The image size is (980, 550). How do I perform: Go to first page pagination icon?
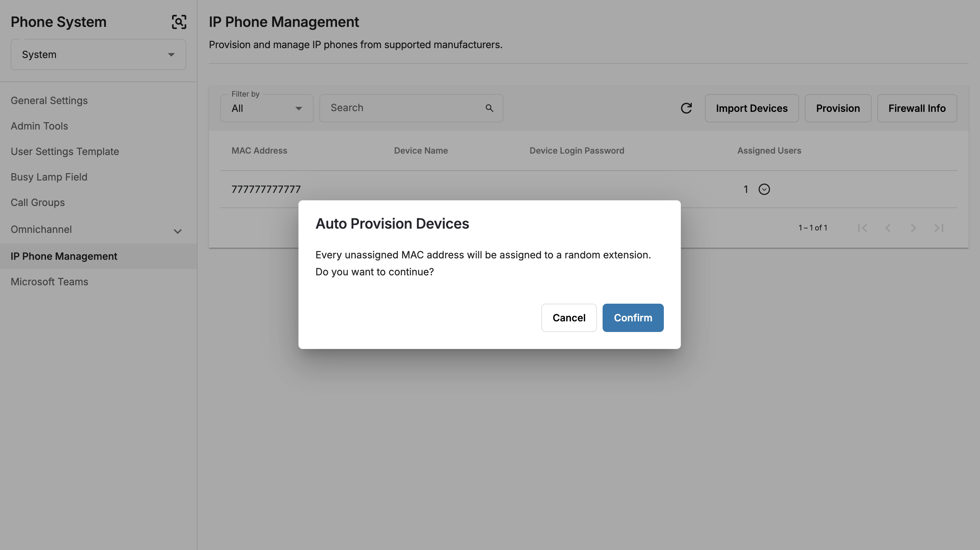pos(862,228)
